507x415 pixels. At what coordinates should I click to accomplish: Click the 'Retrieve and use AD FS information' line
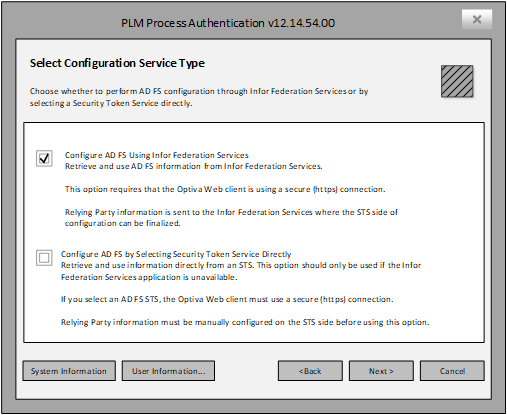pos(194,166)
